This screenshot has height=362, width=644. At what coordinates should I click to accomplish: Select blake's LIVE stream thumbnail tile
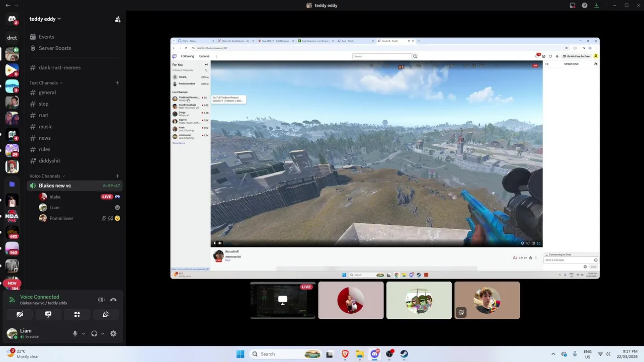[283, 300]
